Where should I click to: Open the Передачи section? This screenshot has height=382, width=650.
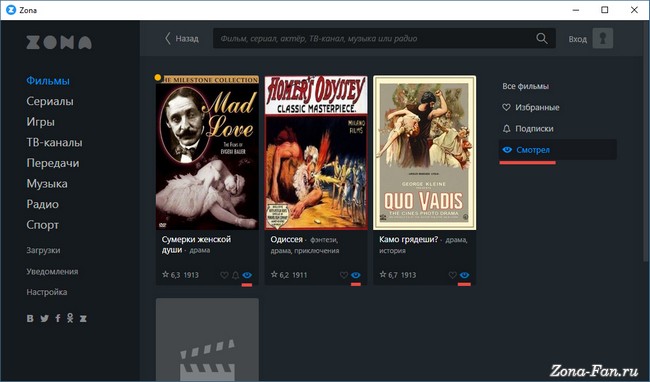pos(53,163)
